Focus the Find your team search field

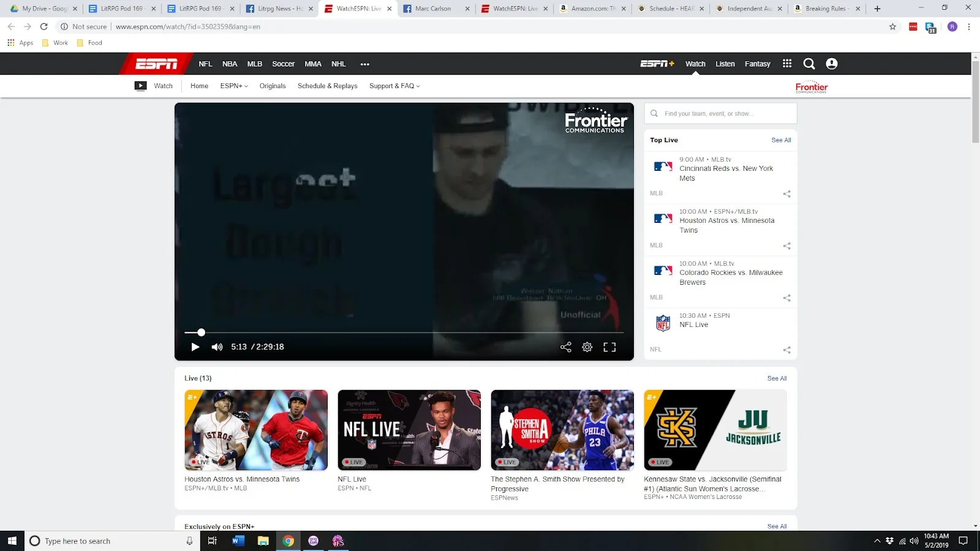tap(720, 113)
